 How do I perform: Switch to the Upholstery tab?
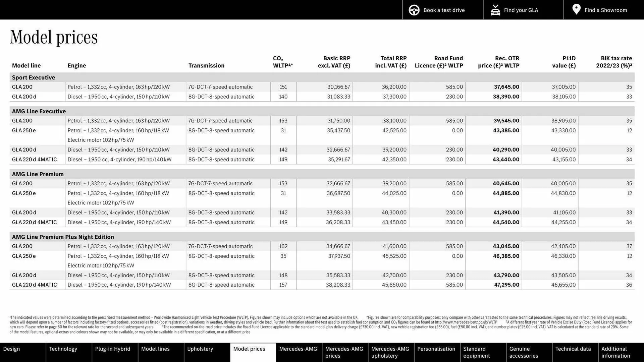coord(200,352)
